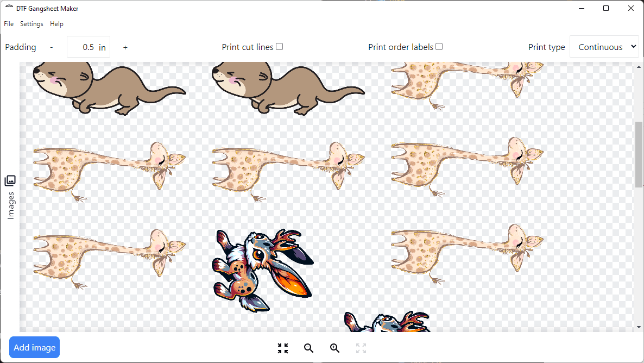The image size is (644, 363).
Task: Click the DTF Gangsheet Maker app icon
Action: coord(8,8)
